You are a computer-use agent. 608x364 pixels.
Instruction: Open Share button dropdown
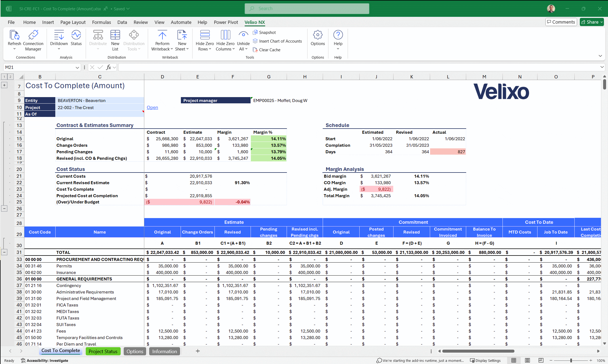592,22
